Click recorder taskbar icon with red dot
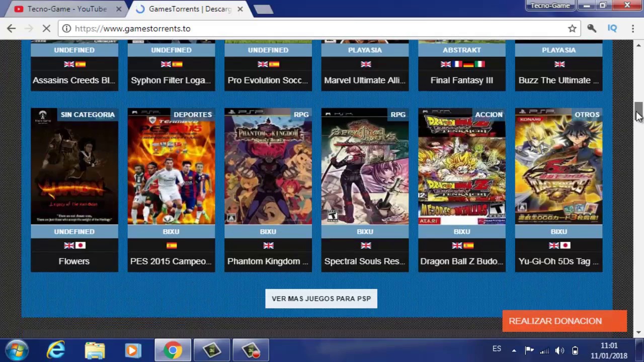This screenshot has height=362, width=644. [251, 350]
